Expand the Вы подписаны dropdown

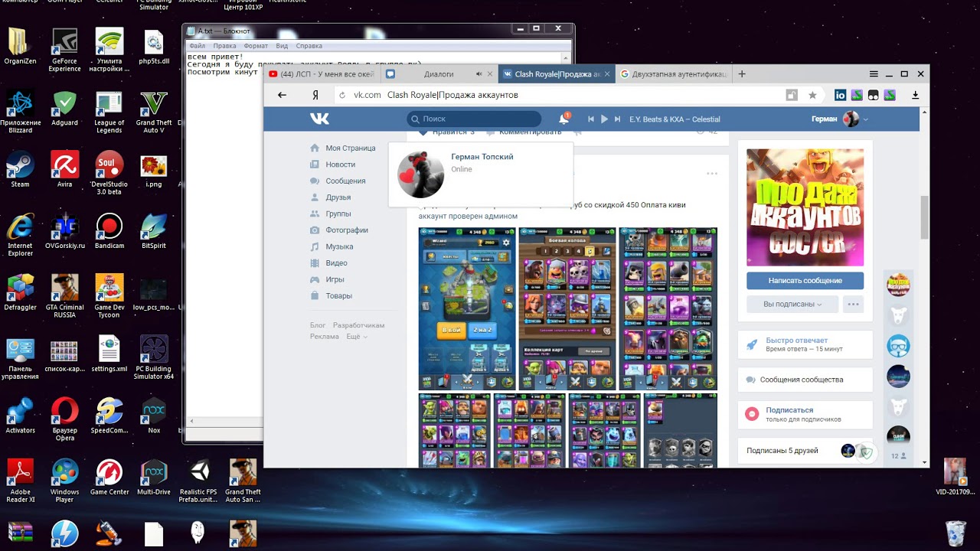[x=792, y=304]
